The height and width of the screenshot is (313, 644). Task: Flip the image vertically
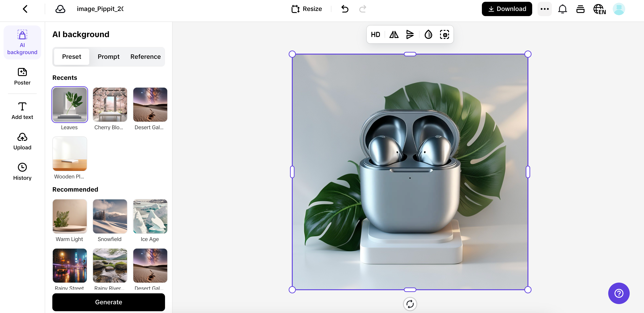point(410,34)
